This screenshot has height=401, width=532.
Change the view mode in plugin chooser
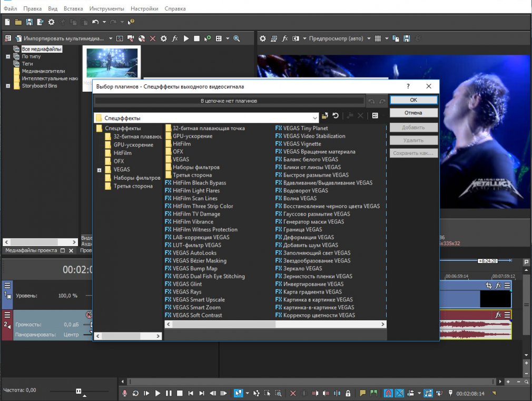pos(375,115)
